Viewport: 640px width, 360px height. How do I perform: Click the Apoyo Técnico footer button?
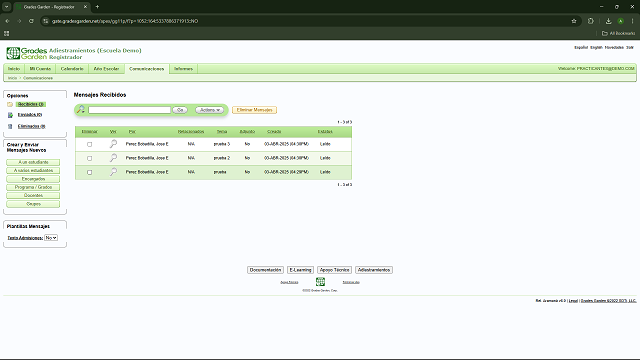(334, 270)
